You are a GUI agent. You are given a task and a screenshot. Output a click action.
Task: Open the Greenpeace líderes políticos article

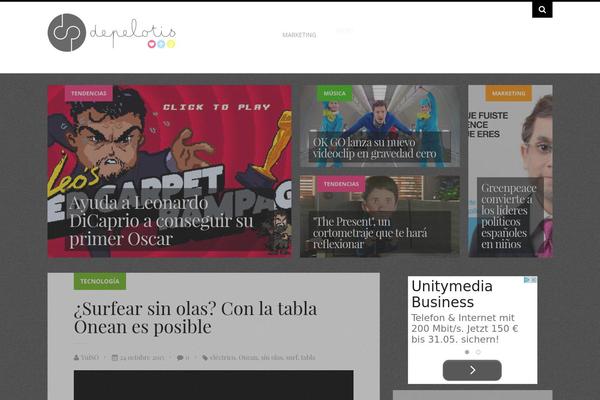coord(509,216)
